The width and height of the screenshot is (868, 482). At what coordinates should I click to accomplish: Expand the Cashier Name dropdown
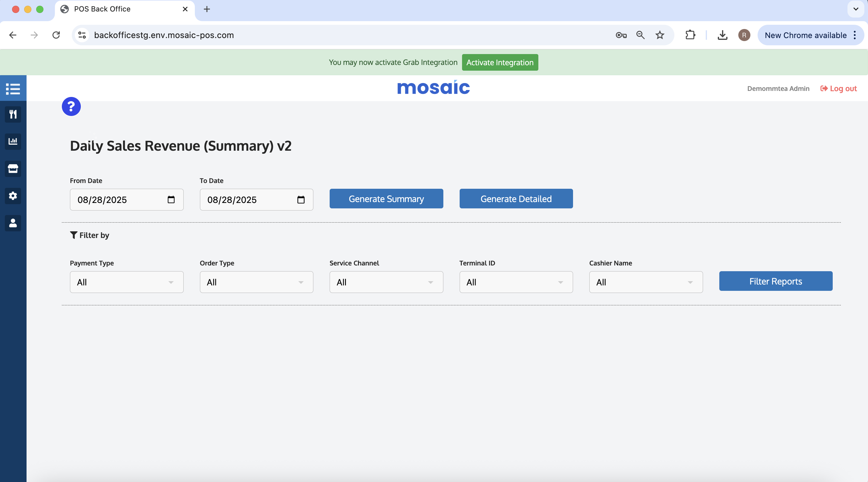pyautogui.click(x=646, y=282)
